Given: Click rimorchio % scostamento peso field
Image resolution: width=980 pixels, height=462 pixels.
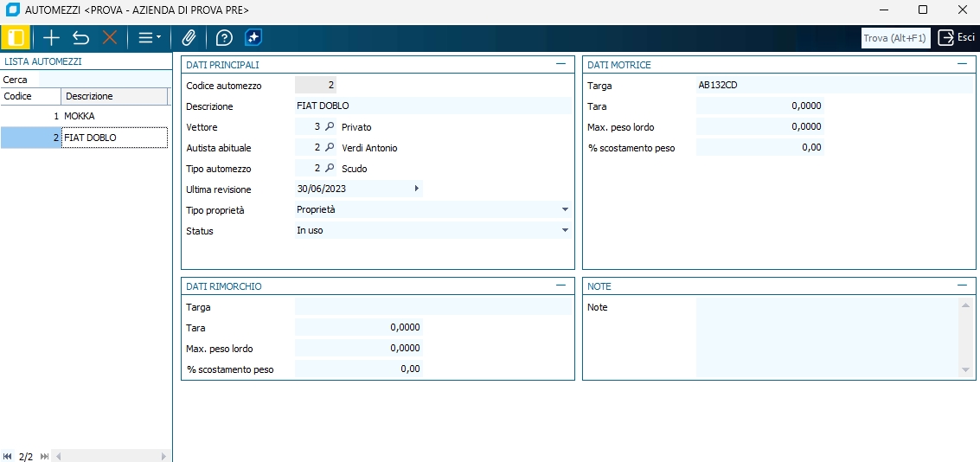Looking at the screenshot, I should tap(359, 369).
